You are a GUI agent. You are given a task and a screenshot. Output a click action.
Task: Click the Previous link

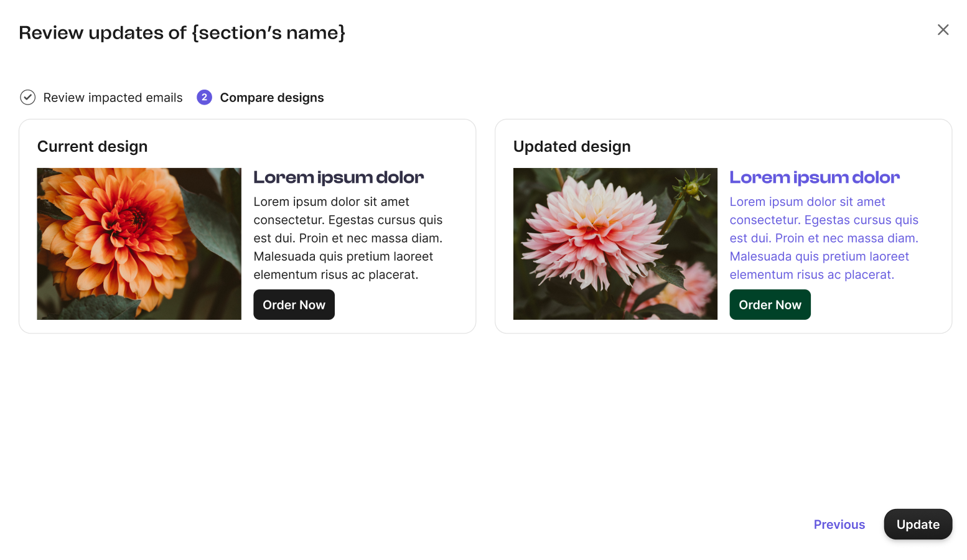click(x=839, y=525)
